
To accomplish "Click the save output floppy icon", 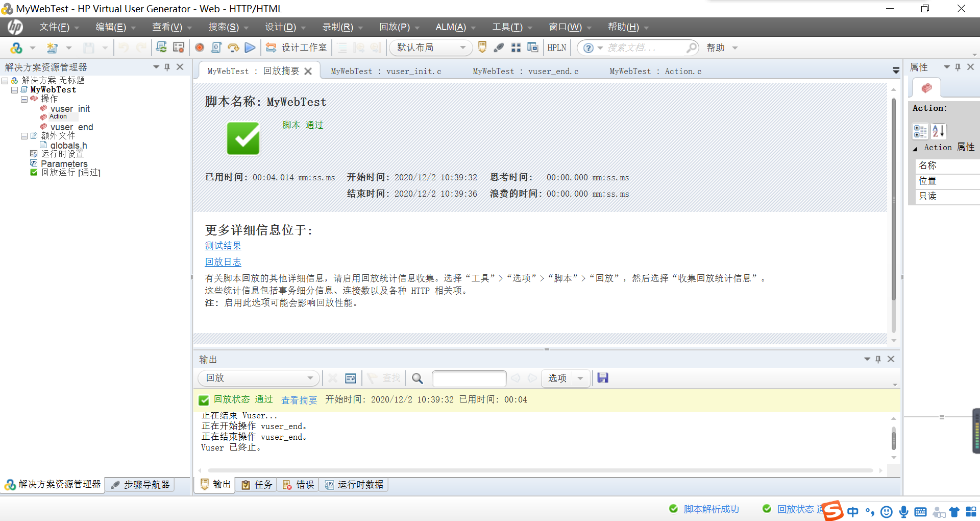I will tap(603, 378).
